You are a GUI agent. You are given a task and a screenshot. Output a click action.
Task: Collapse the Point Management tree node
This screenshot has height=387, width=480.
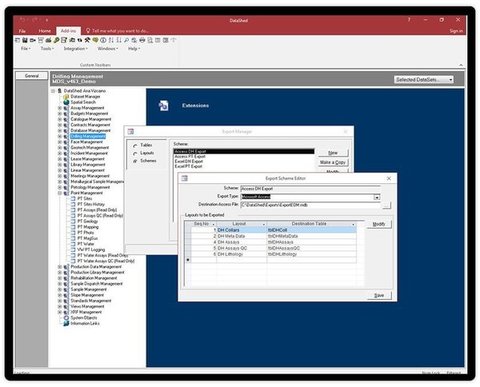(x=60, y=193)
